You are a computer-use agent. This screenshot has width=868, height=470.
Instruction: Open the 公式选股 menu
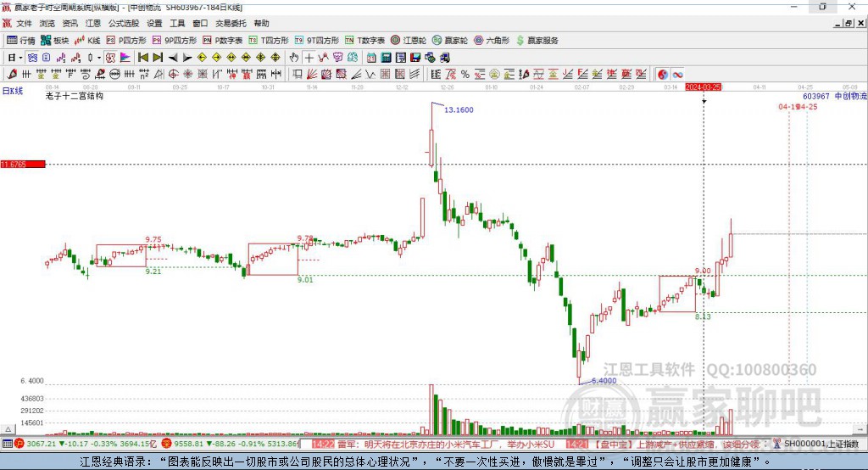coord(124,23)
